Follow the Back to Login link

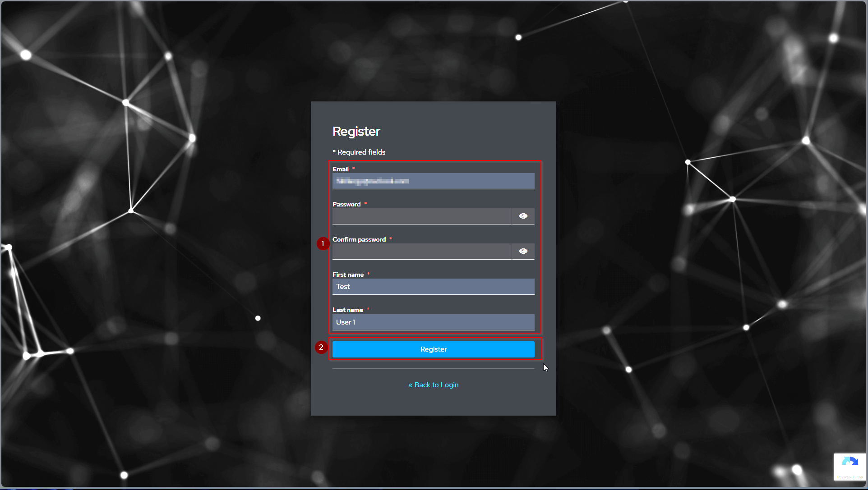(434, 385)
